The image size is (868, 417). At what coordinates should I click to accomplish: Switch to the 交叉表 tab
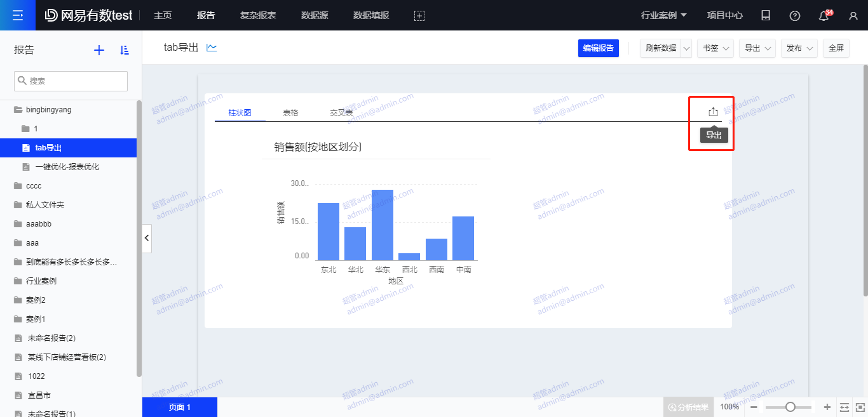point(341,112)
